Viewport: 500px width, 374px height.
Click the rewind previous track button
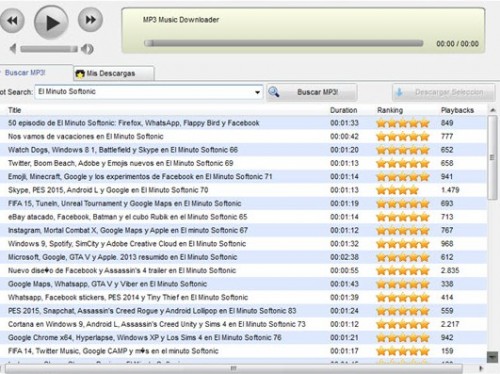coord(11,21)
